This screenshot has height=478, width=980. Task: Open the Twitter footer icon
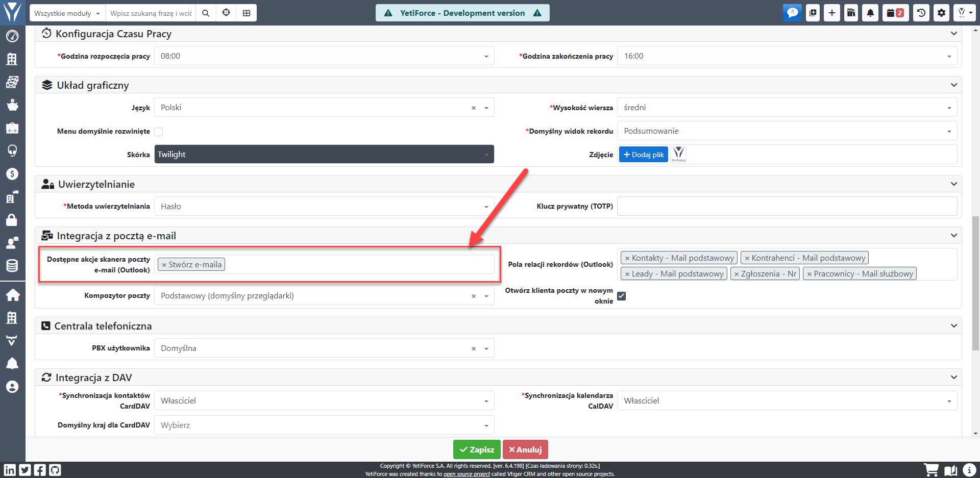[25, 470]
